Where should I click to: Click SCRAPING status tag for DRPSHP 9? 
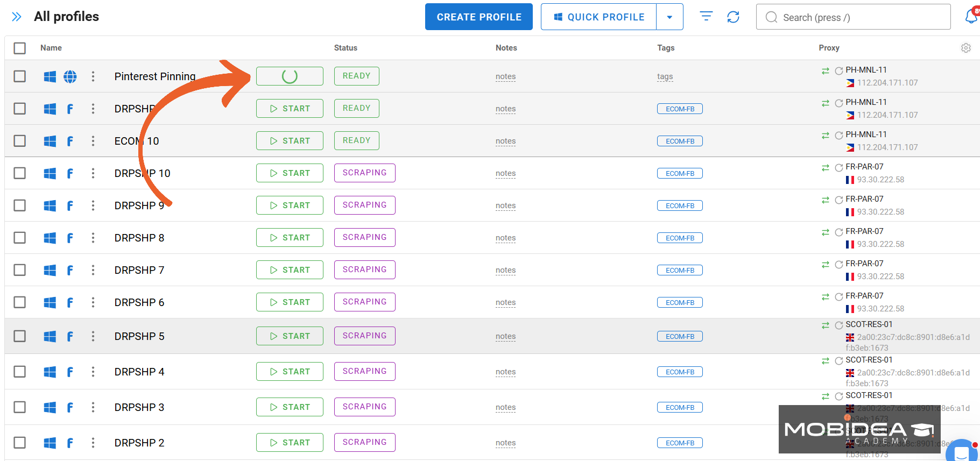[x=364, y=205]
